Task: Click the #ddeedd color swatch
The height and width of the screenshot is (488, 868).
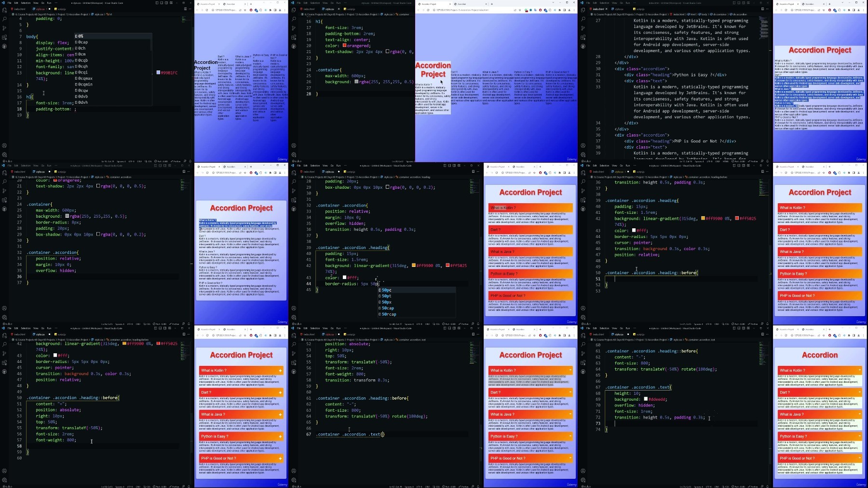Action: 646,399
